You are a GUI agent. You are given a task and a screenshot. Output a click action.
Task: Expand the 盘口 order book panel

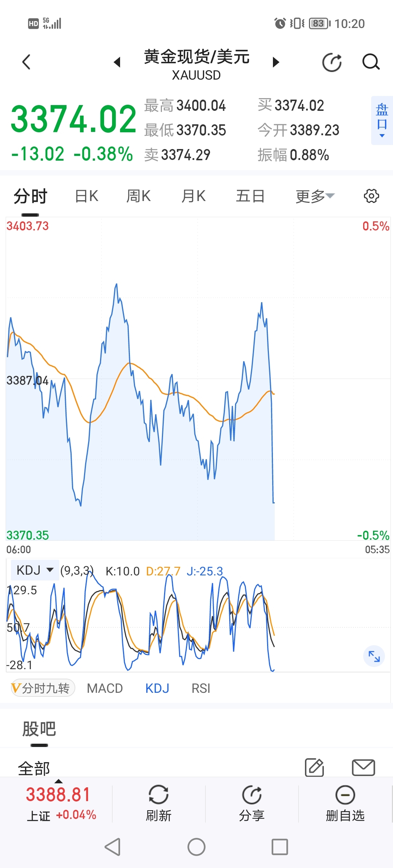point(382,120)
